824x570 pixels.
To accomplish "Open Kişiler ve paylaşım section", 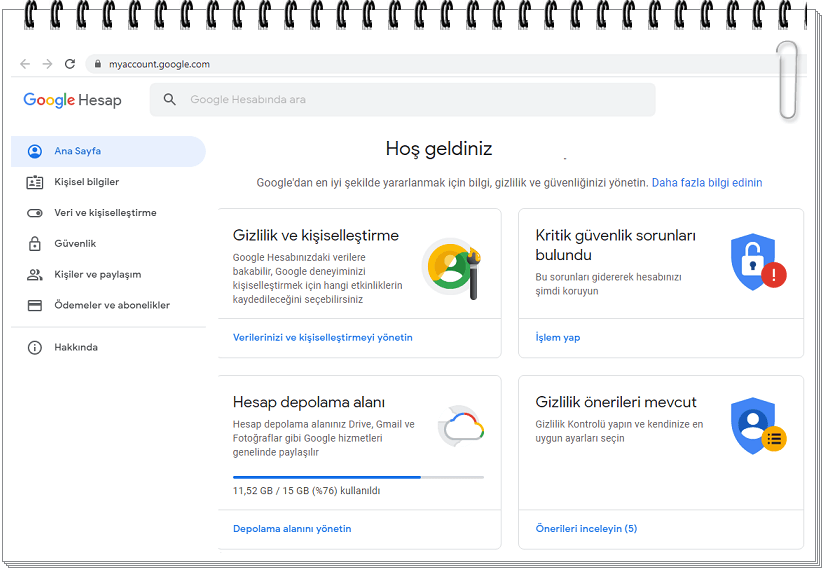I will tap(108, 275).
